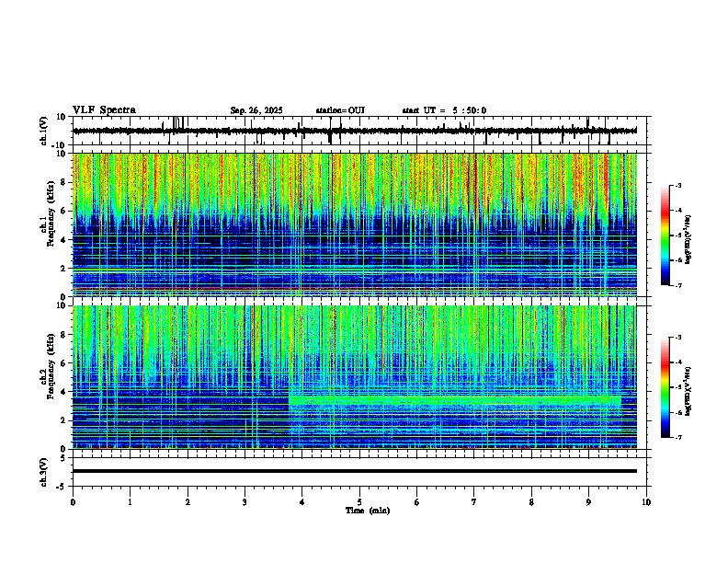Click the 6 kHz tick of ch.2 spectrogram
728x563 pixels.
pyautogui.click(x=64, y=362)
